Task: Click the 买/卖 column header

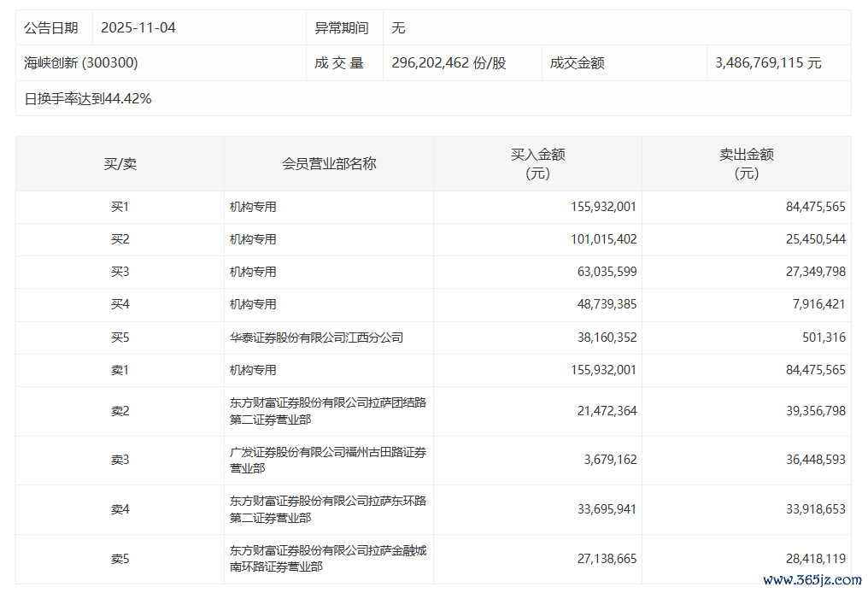Action: tap(120, 164)
